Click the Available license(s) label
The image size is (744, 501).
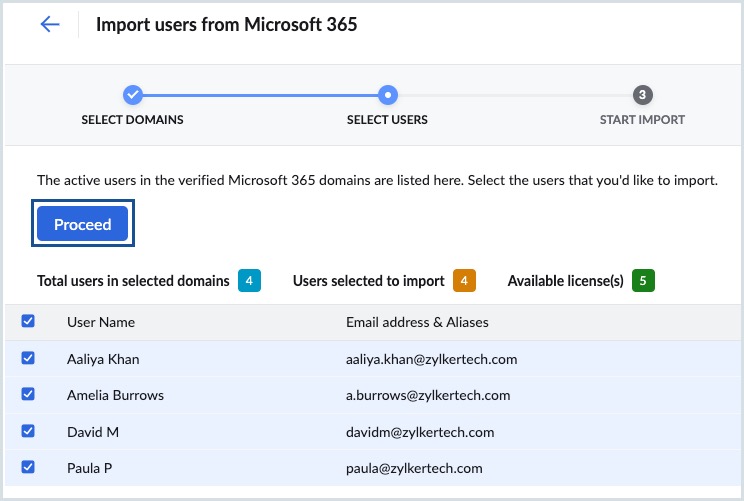(x=566, y=281)
